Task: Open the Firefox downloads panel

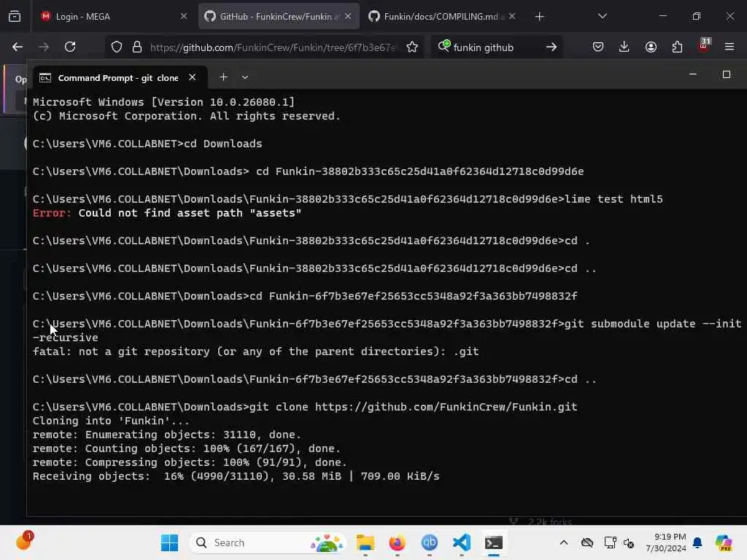Action: (x=624, y=47)
